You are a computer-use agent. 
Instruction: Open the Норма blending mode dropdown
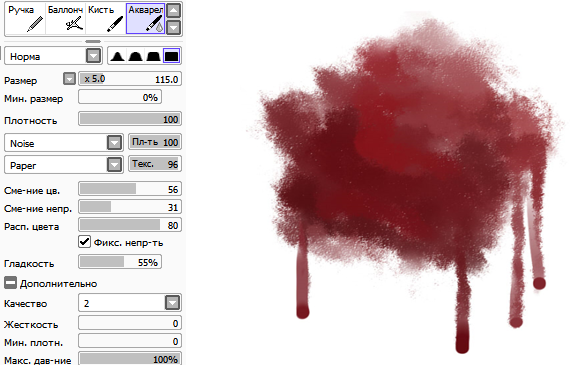(x=53, y=56)
